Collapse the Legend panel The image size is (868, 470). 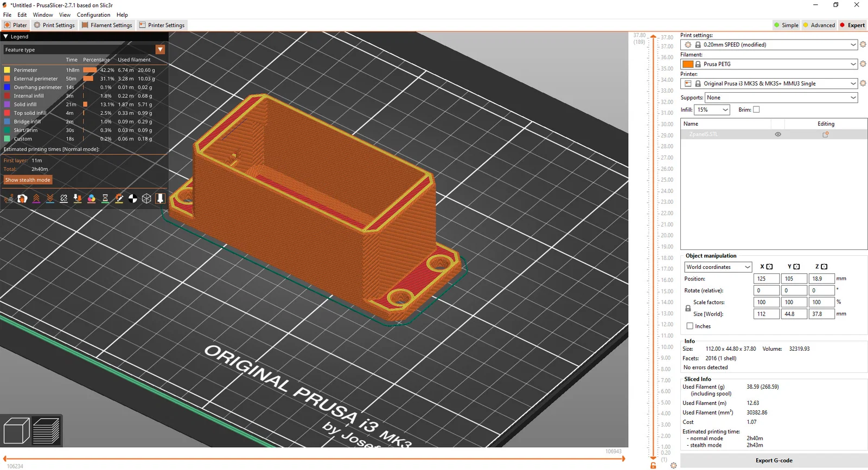point(6,37)
